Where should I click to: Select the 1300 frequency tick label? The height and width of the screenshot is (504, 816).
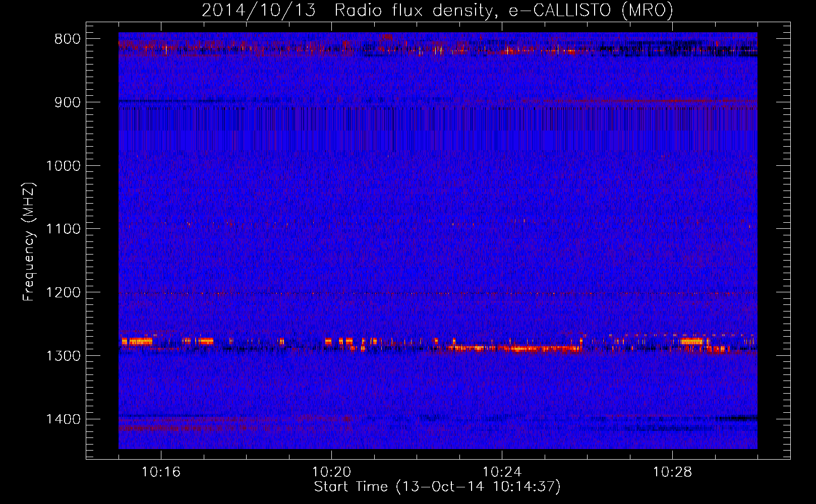click(x=63, y=356)
